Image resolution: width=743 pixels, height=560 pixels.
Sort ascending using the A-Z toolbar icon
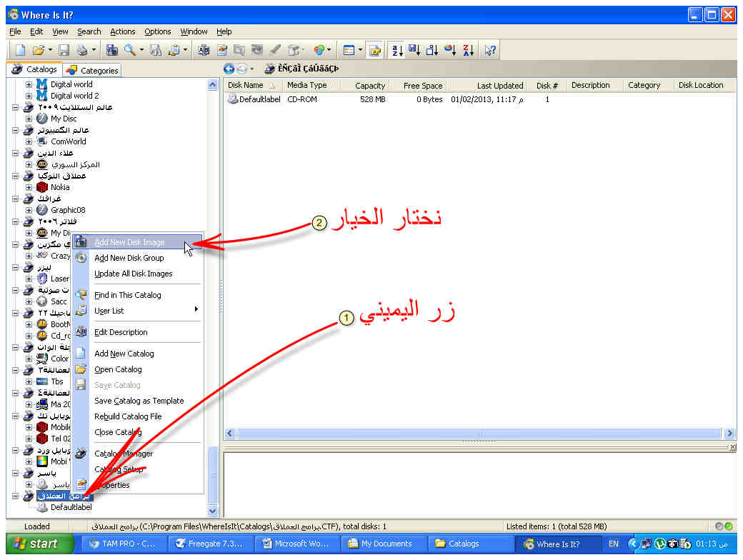395,50
